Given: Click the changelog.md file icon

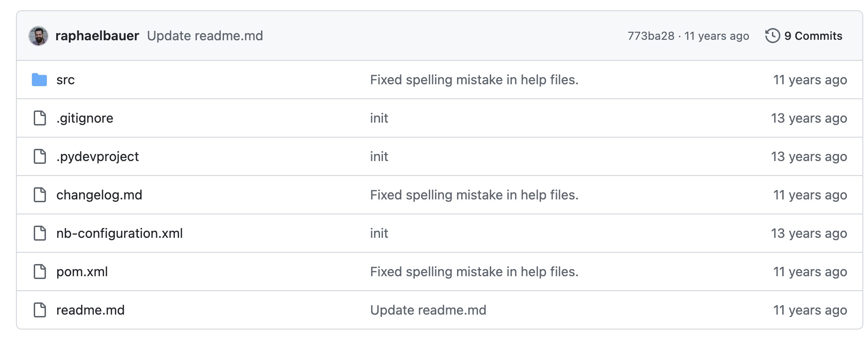Looking at the screenshot, I should click(40, 195).
